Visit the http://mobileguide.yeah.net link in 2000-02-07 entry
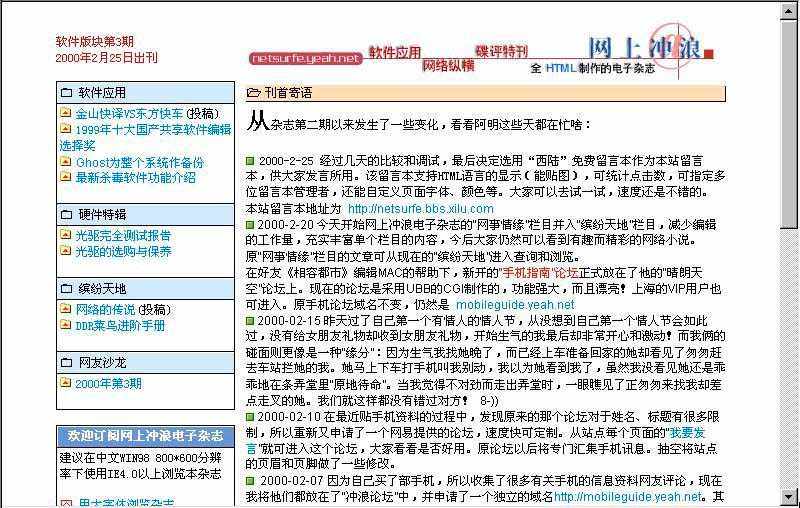 tap(628, 496)
